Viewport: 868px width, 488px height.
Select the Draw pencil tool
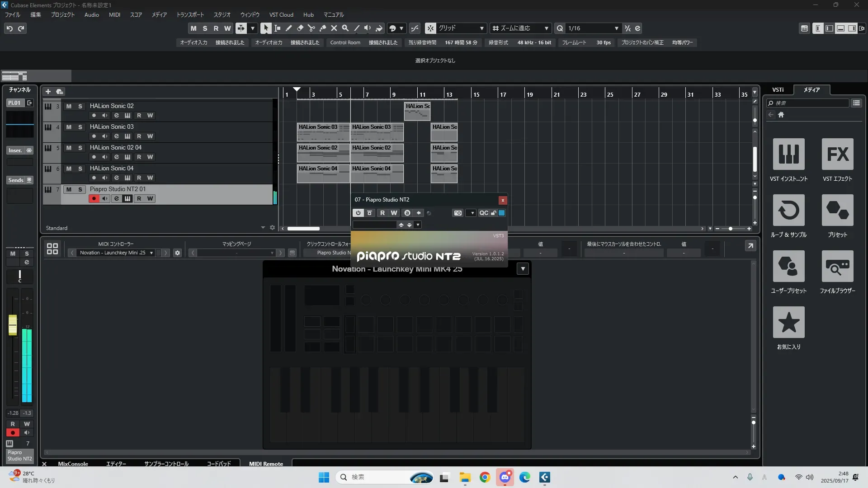(288, 28)
